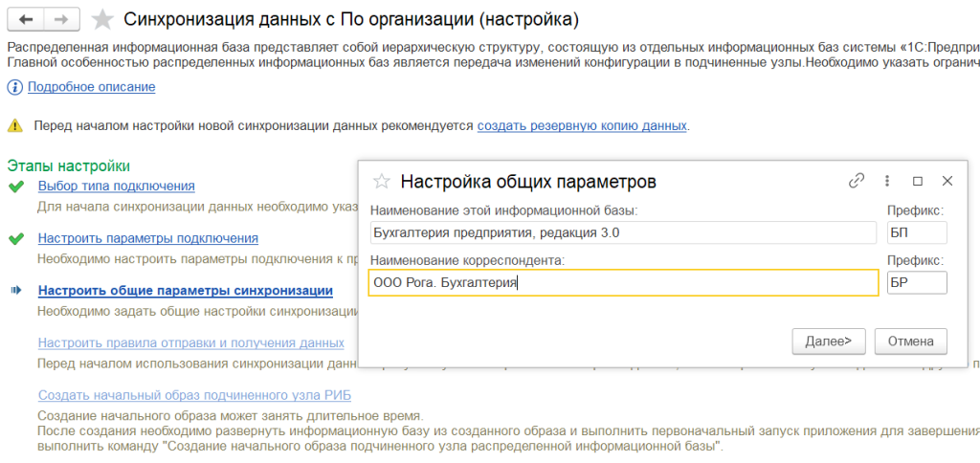Click the prefix field containing БР
The height and width of the screenshot is (463, 980).
point(916,282)
